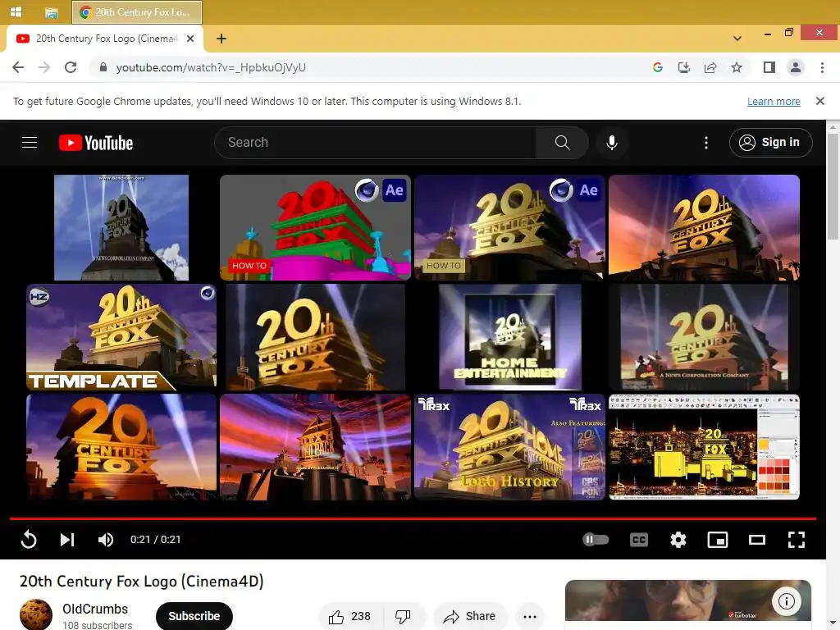Open the YouTube hamburger guide menu
The height and width of the screenshot is (630, 840).
(30, 143)
